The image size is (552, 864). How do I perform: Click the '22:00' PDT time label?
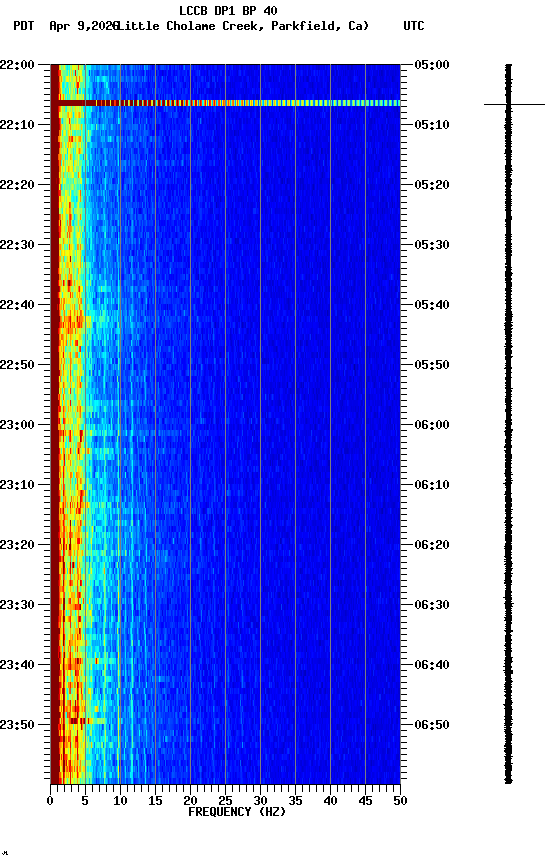(17, 65)
